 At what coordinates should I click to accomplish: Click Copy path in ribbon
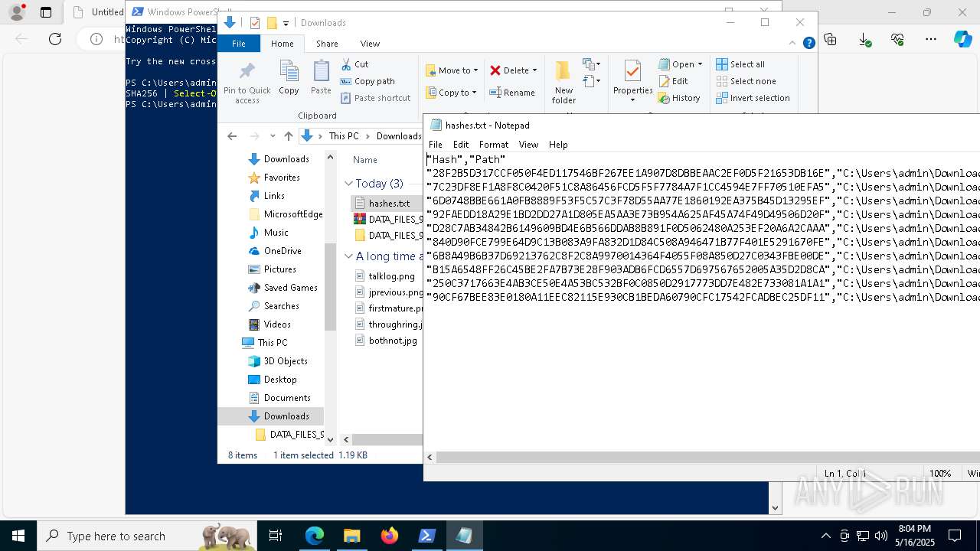367,81
